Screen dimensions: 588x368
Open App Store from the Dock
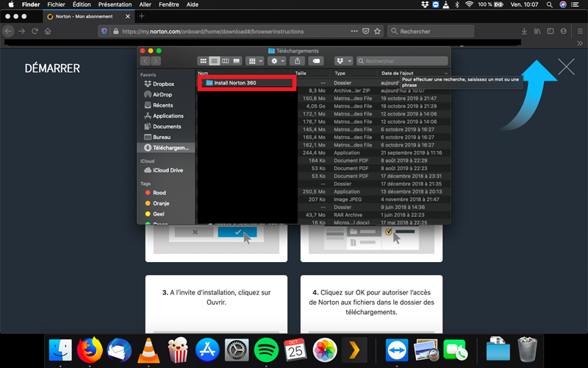207,350
